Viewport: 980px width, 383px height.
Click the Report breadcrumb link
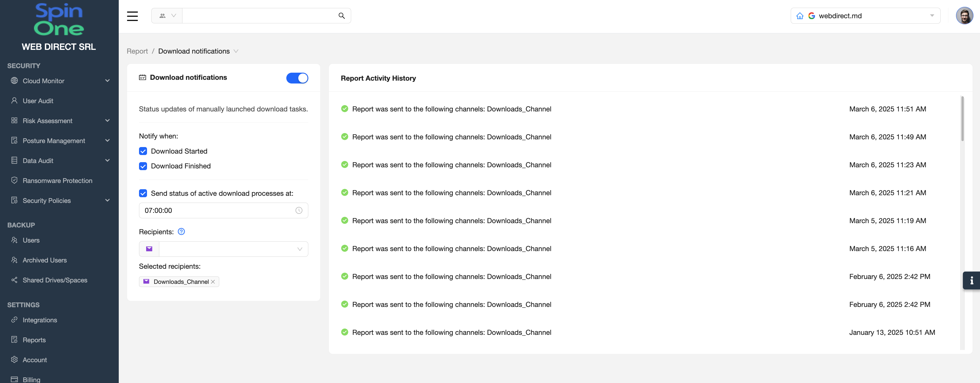pyautogui.click(x=137, y=51)
